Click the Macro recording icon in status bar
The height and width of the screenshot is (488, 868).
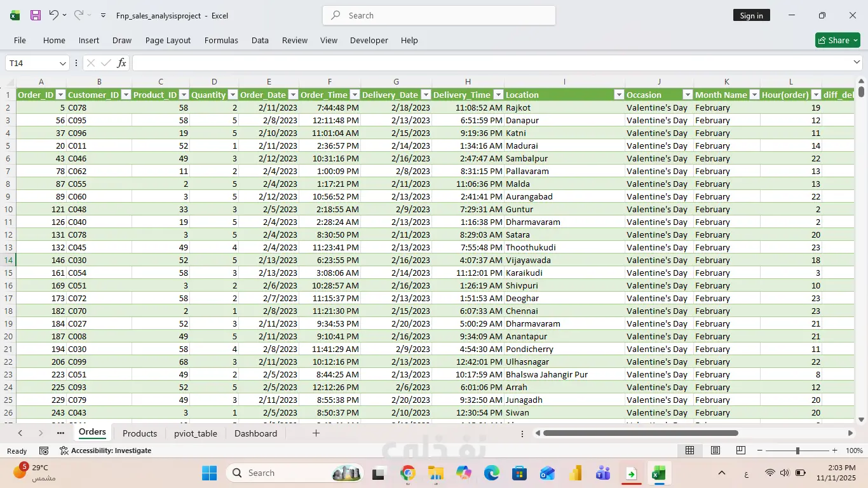click(x=44, y=451)
